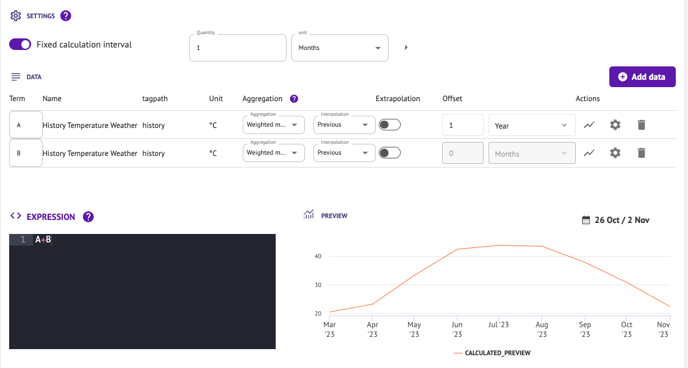Click the Aggregation help question mark

pos(294,99)
